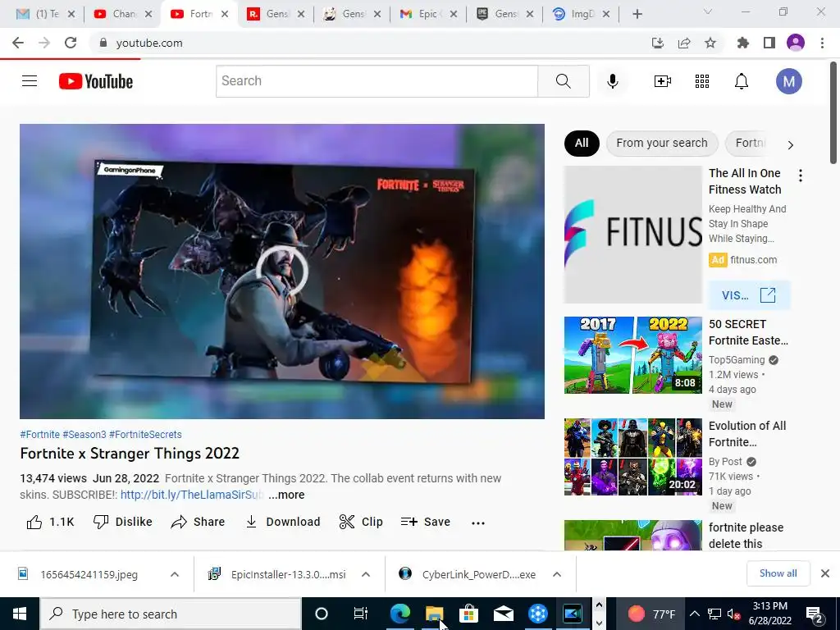Expand options for 1656454241159.jpeg download
The image size is (840, 630).
click(175, 574)
